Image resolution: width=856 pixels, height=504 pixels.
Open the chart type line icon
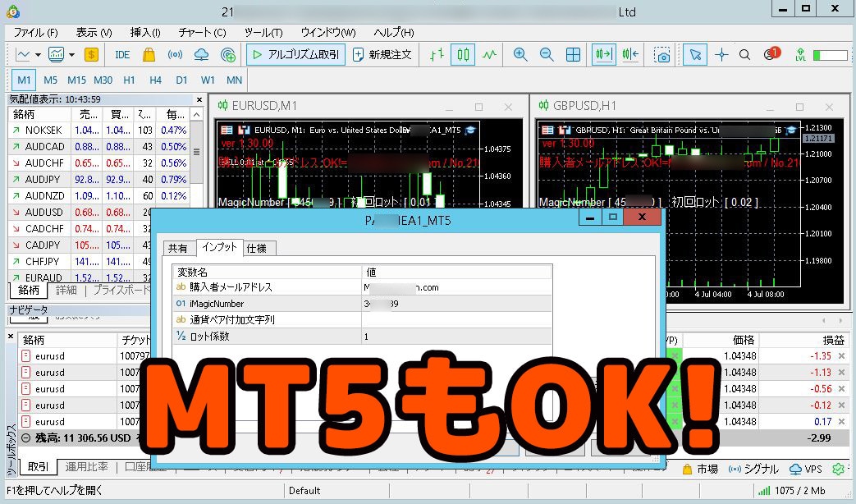click(x=23, y=55)
